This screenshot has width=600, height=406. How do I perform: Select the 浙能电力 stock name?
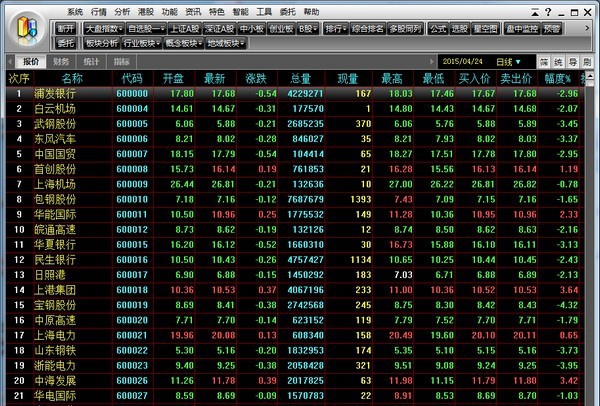[x=55, y=365]
